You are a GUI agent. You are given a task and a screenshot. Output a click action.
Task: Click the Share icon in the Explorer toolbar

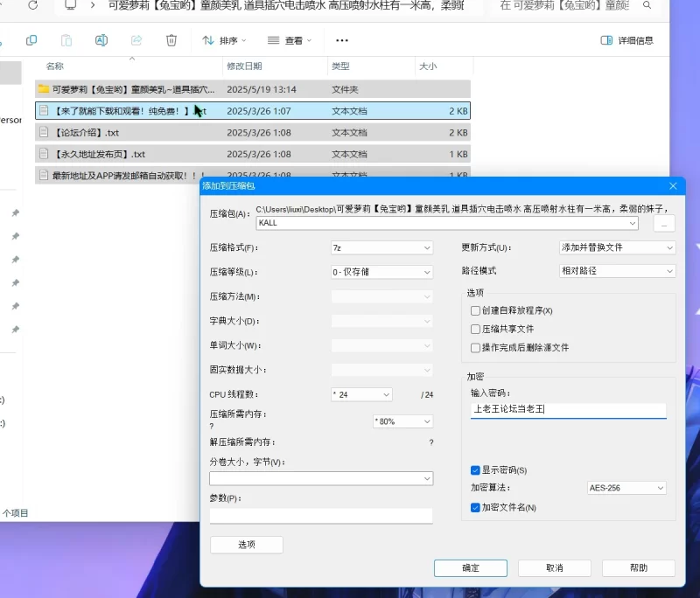(136, 40)
